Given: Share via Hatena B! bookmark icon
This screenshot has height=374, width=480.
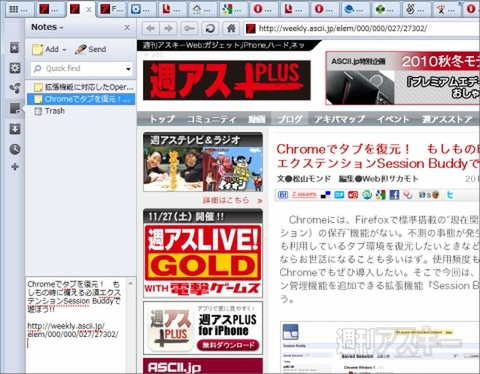Looking at the screenshot, I should pos(283,195).
